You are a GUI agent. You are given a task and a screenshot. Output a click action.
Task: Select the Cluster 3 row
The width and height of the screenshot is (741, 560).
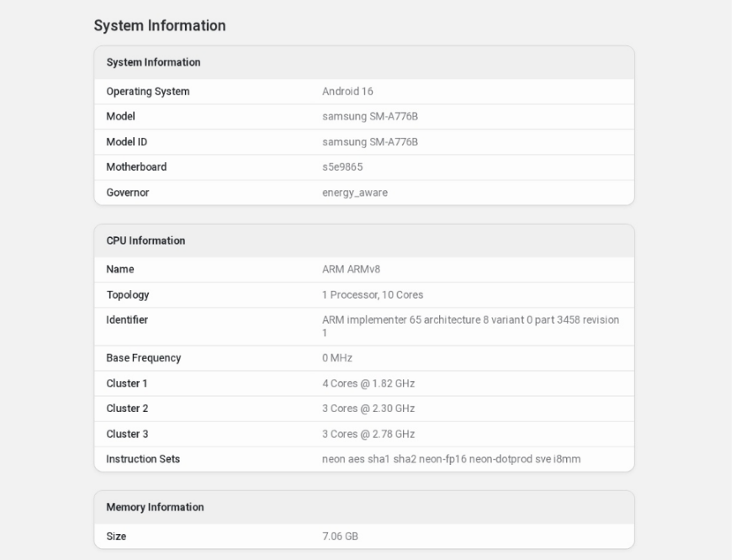point(125,434)
